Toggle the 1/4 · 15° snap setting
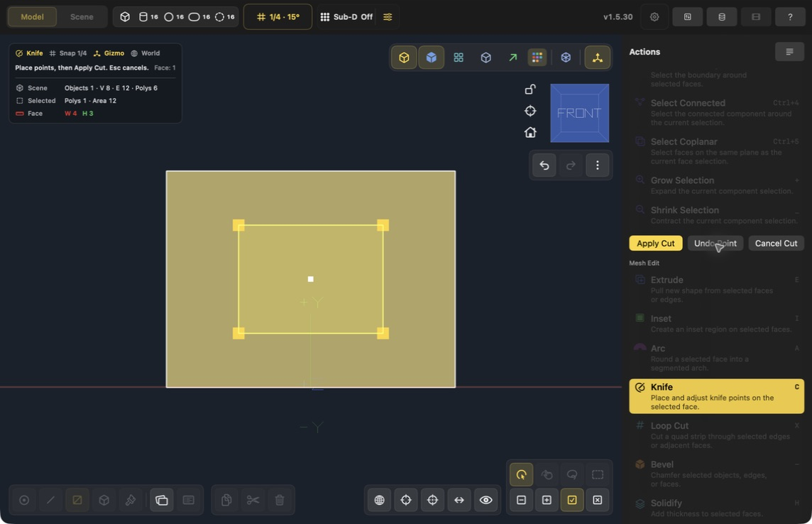Screen dimensions: 812x524 coord(278,17)
